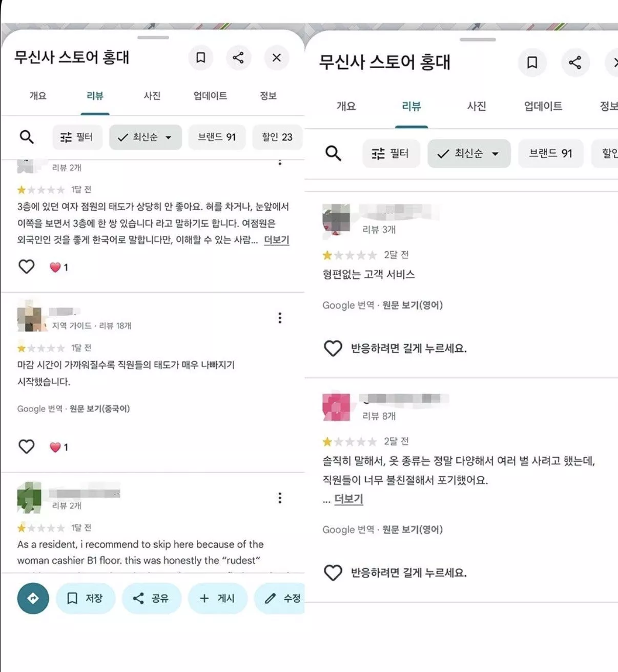Expand 더보기 on the 3층 review

coord(276,240)
